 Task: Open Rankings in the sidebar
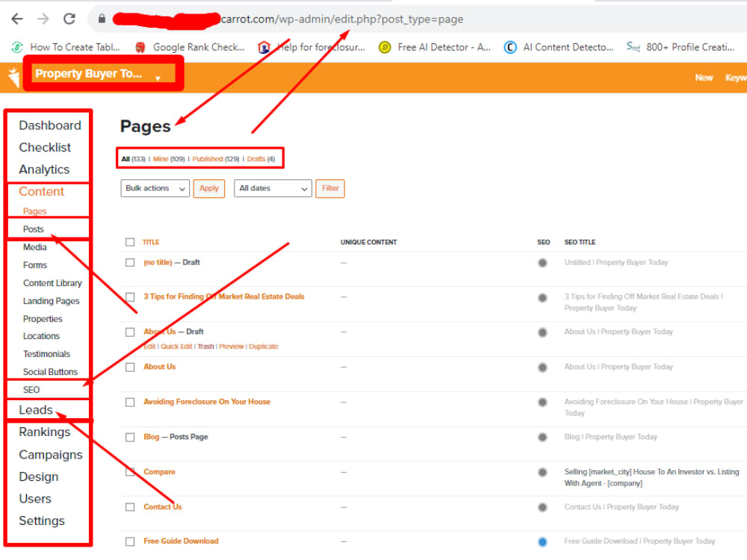tap(44, 432)
